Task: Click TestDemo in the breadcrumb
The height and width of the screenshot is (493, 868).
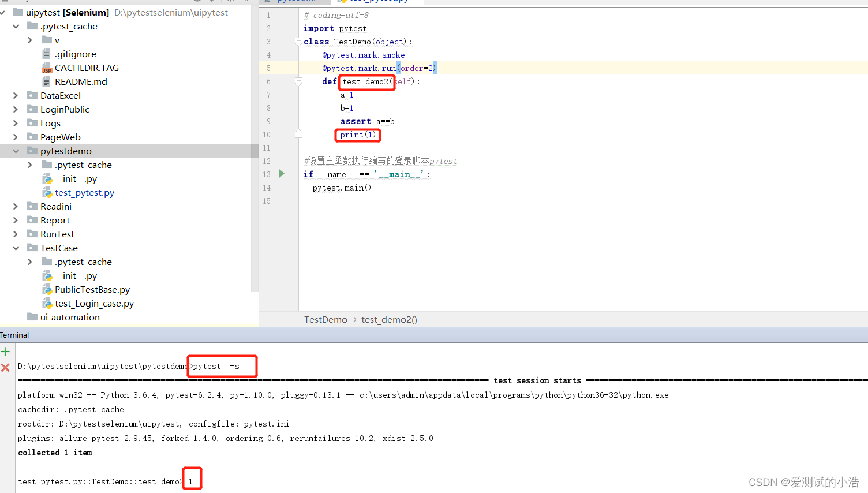Action: pyautogui.click(x=325, y=319)
